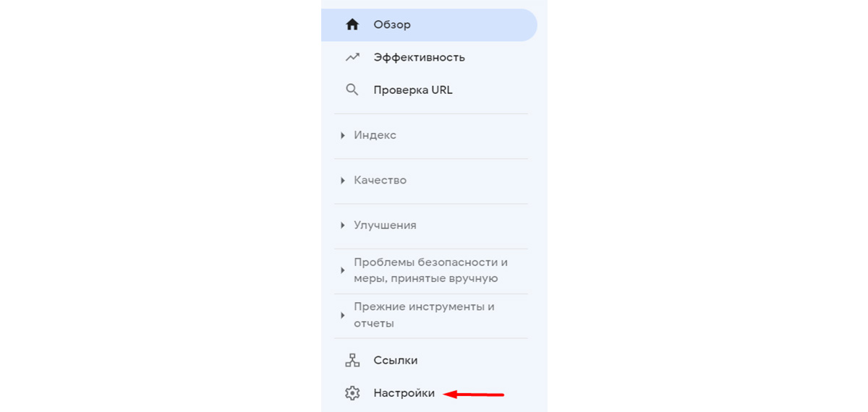Click the Индекс section label
Image resolution: width=868 pixels, height=412 pixels.
(x=375, y=135)
